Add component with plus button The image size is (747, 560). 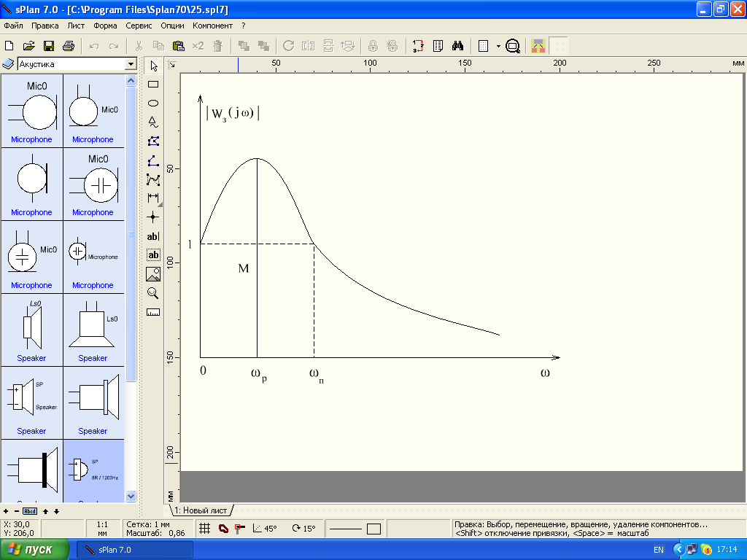[x=6, y=511]
